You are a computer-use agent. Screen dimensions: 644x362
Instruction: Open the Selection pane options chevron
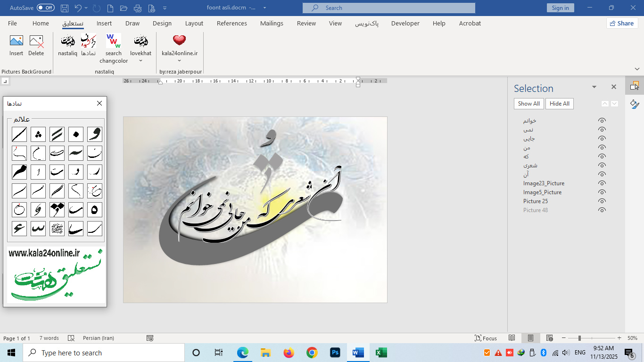click(594, 88)
